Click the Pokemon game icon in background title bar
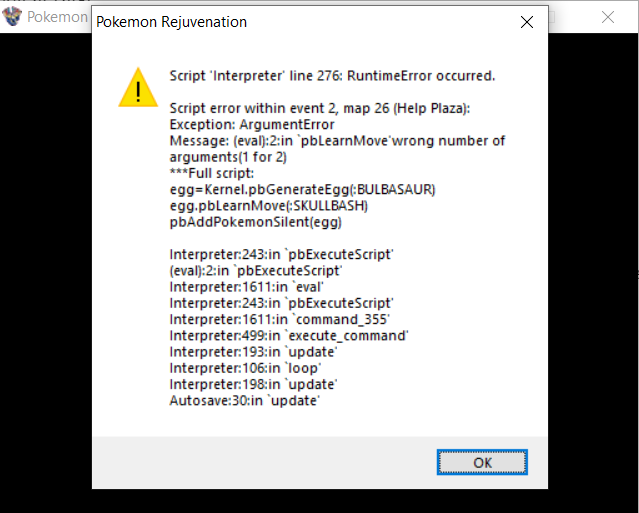This screenshot has height=513, width=639. [x=11, y=18]
